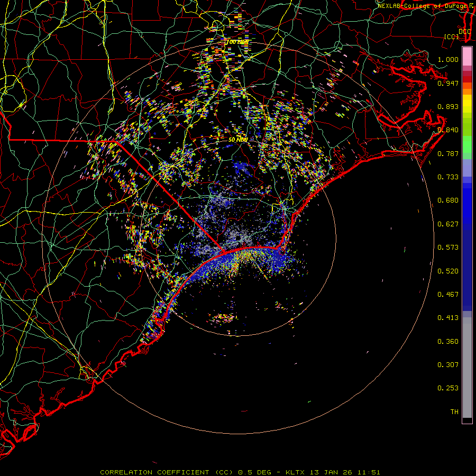Click the 0.520 legend value
Screen dimensions: 476x476
[448, 271]
